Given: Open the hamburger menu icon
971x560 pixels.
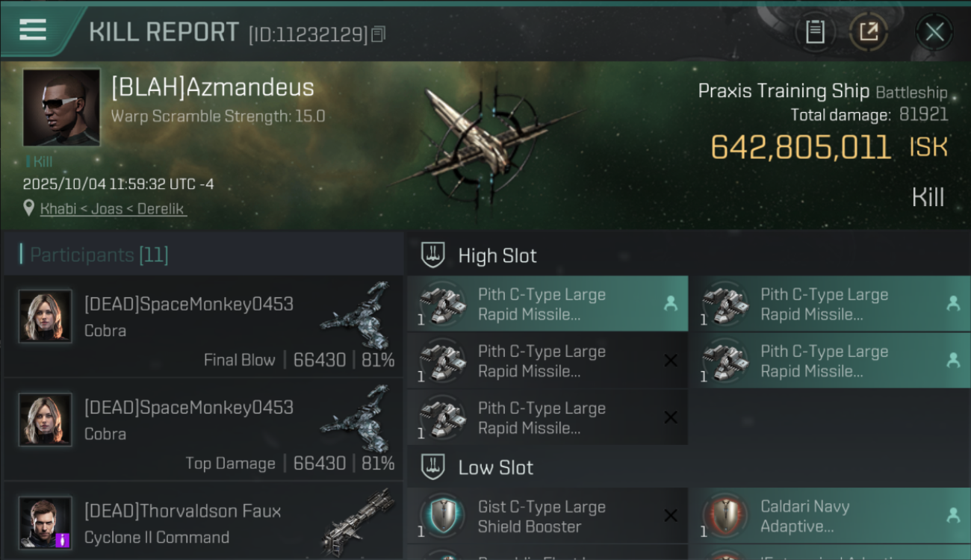Looking at the screenshot, I should coord(32,30).
